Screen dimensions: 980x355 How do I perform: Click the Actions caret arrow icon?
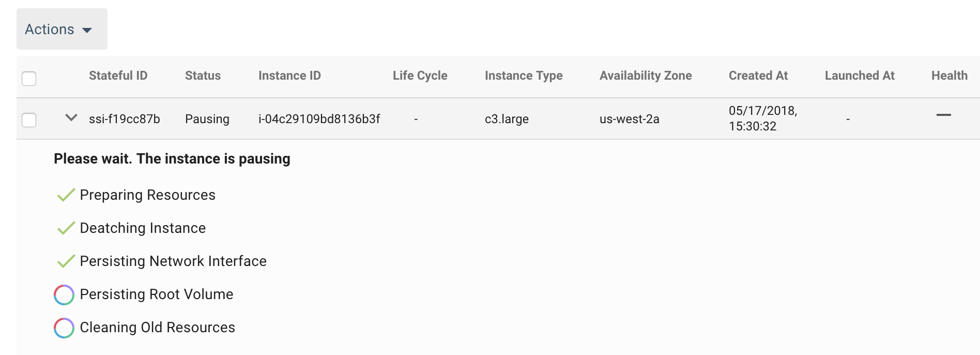click(87, 30)
